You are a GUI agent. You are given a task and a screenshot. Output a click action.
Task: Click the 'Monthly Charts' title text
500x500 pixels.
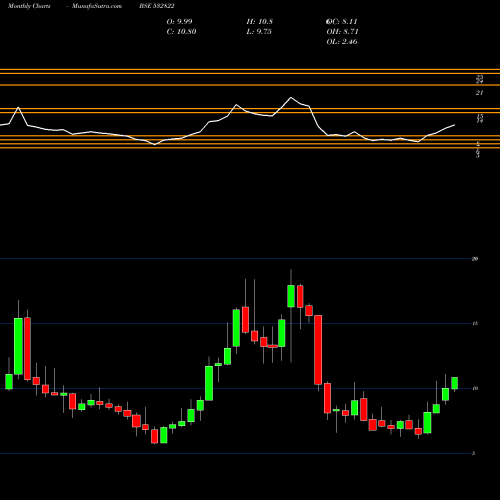(x=29, y=6)
